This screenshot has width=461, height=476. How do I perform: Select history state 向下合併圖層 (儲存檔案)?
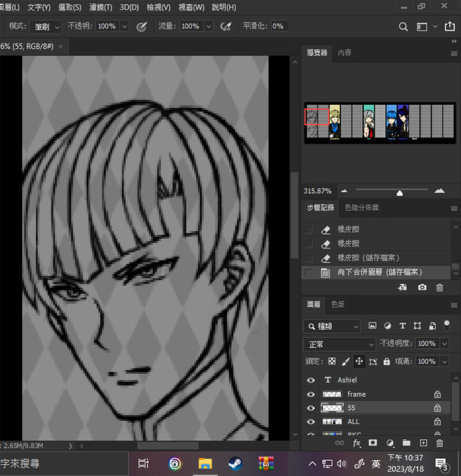coord(376,272)
